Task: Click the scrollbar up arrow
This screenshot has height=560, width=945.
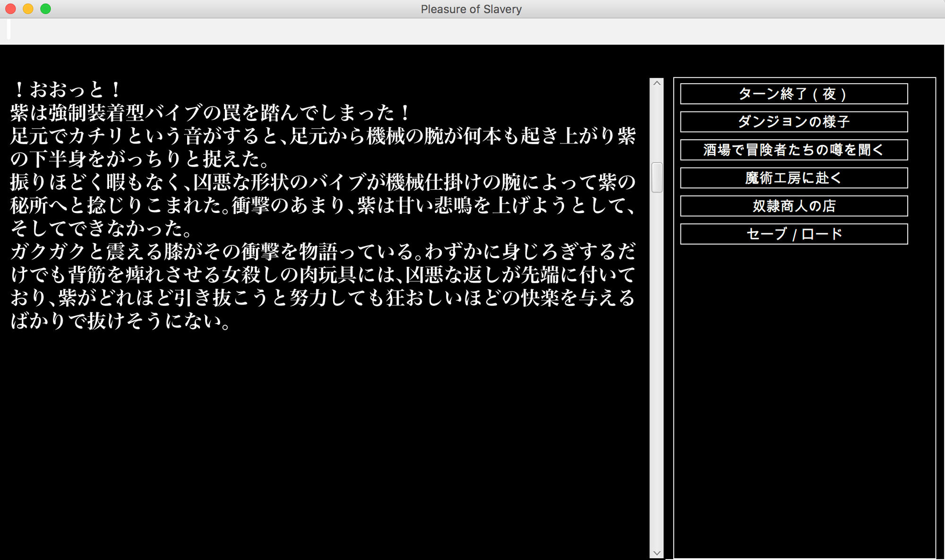Action: pos(657,84)
